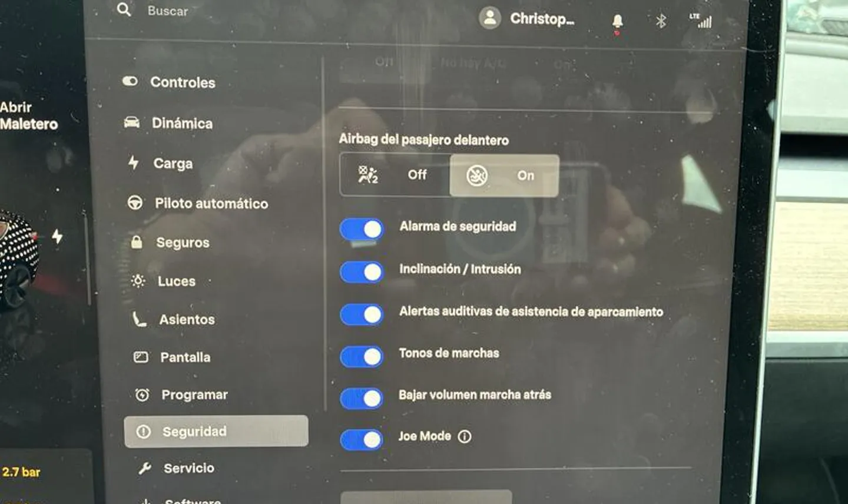Switch off Bajar volumen marcha atrás

tap(362, 398)
